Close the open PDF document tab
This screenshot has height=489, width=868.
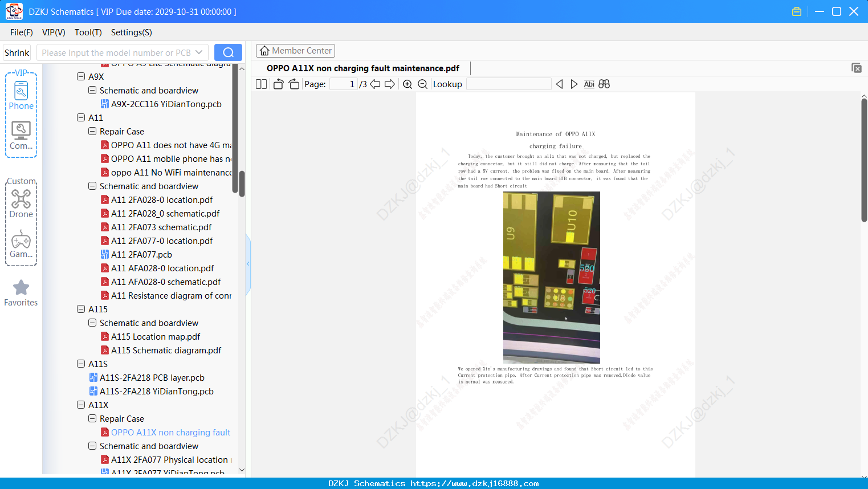pyautogui.click(x=857, y=68)
